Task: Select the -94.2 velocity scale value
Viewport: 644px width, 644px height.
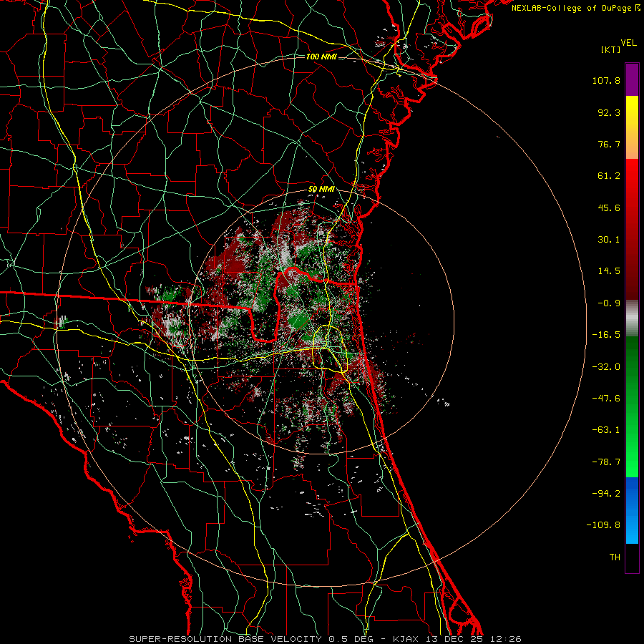Action: tap(606, 493)
